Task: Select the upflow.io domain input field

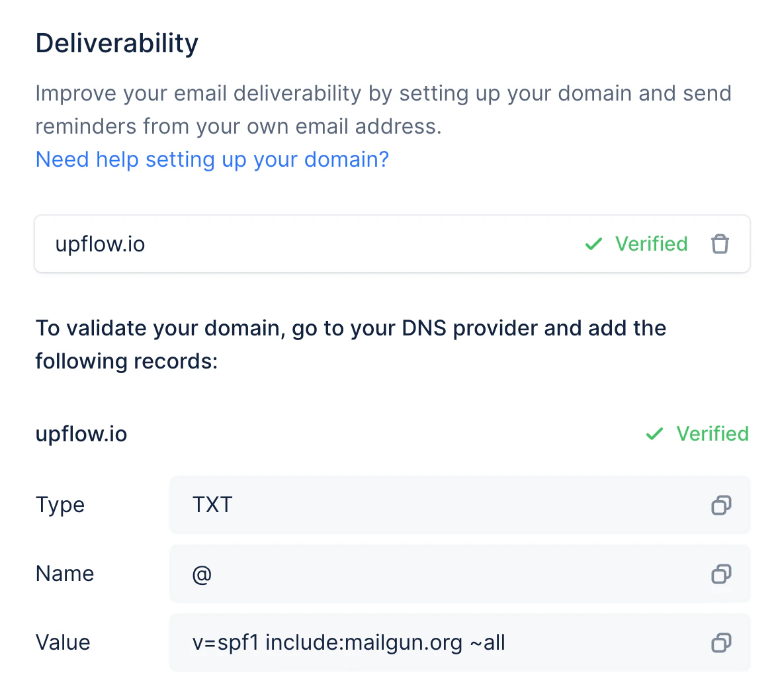Action: click(392, 243)
